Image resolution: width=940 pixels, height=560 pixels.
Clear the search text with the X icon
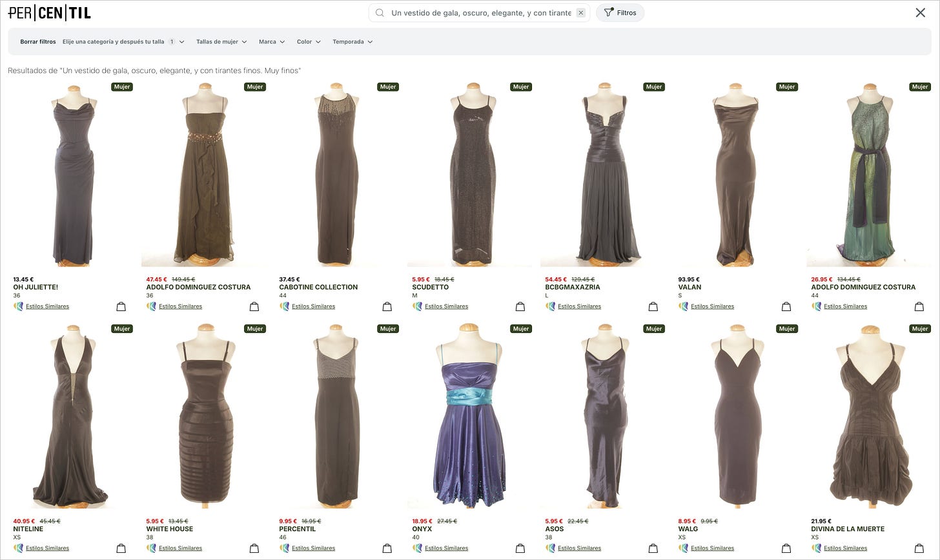(580, 13)
